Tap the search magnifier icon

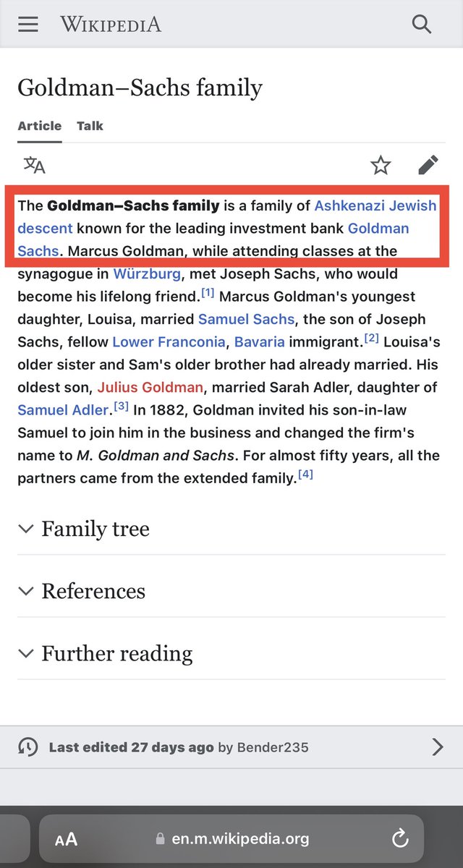(421, 24)
